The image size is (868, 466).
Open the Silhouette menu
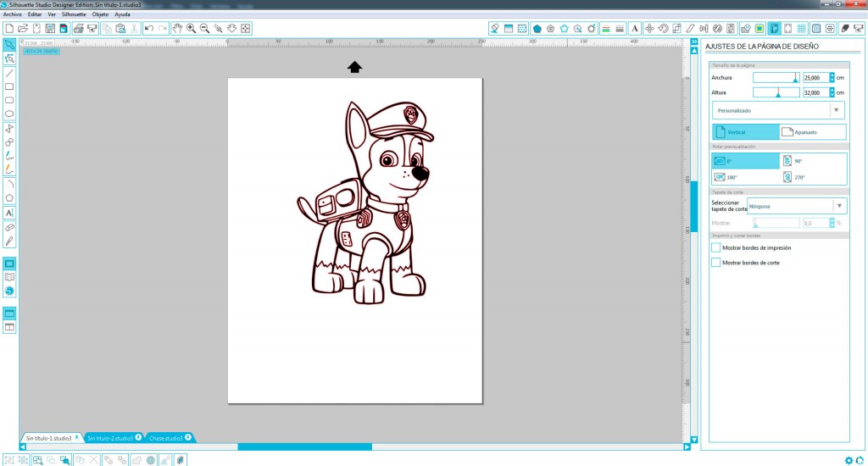(74, 14)
